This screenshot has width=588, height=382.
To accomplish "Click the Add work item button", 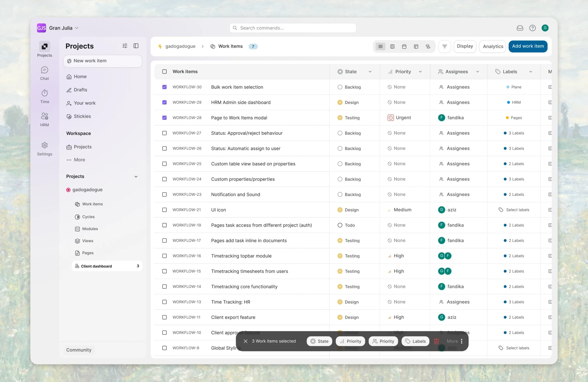I will (x=528, y=46).
